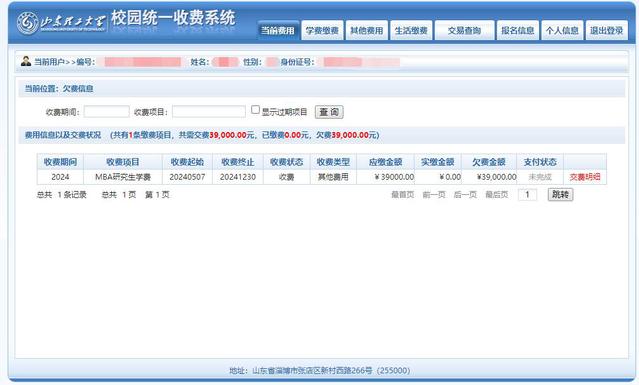The width and height of the screenshot is (639, 385).
Task: Click the 实缴金额 column header
Action: 438,162
